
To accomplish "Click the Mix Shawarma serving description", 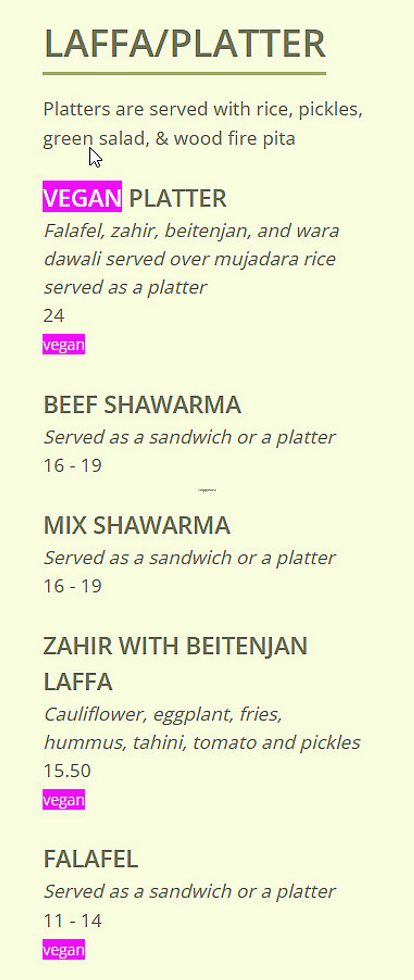I will click(x=190, y=558).
